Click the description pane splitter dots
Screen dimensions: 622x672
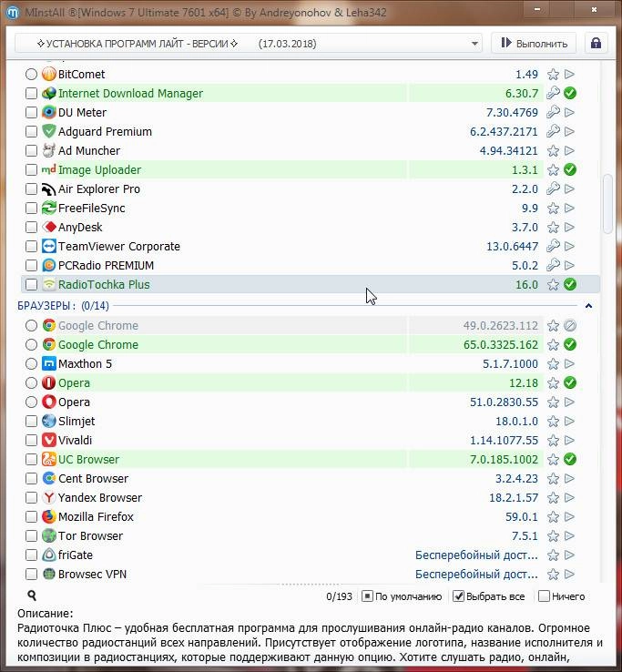tap(311, 585)
